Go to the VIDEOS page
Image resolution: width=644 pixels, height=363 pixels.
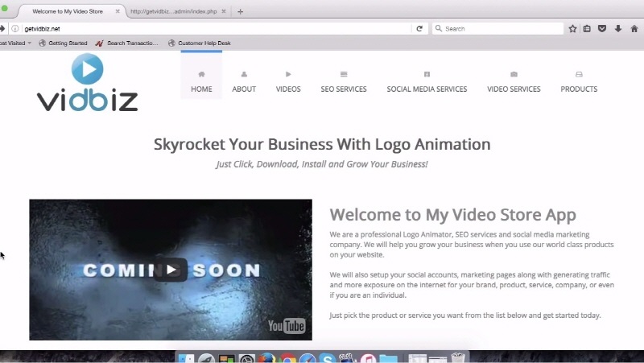(288, 89)
